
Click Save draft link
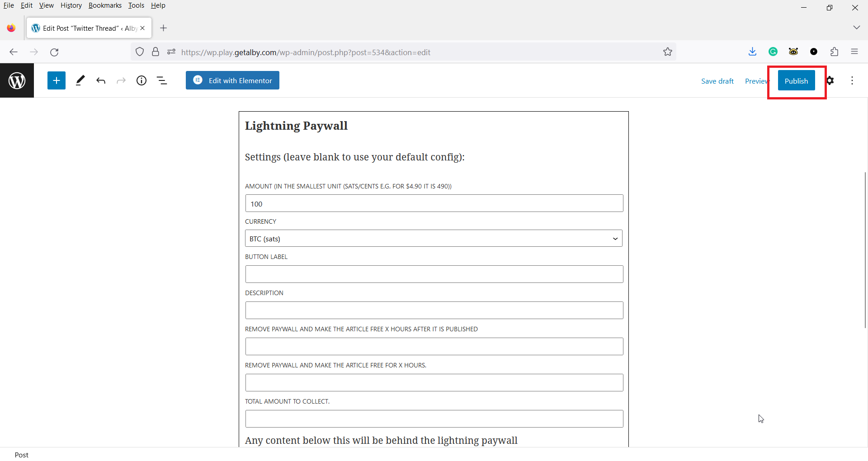coord(717,81)
